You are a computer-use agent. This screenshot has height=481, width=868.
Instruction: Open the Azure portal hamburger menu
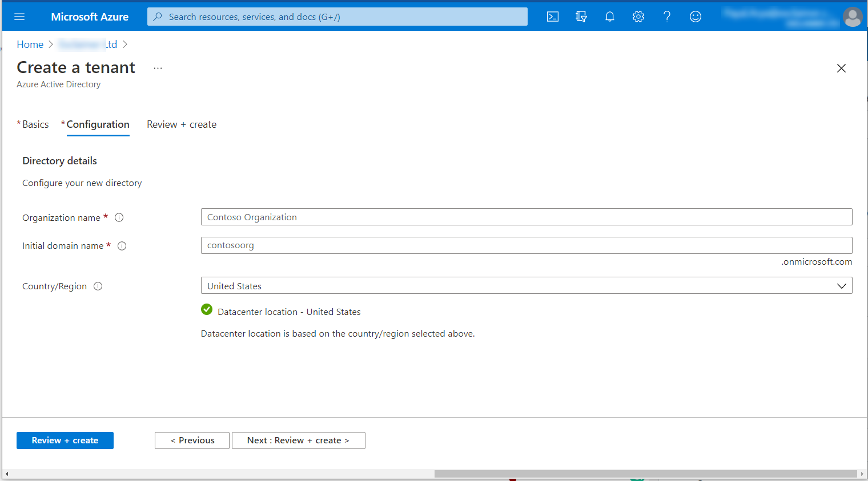point(19,17)
